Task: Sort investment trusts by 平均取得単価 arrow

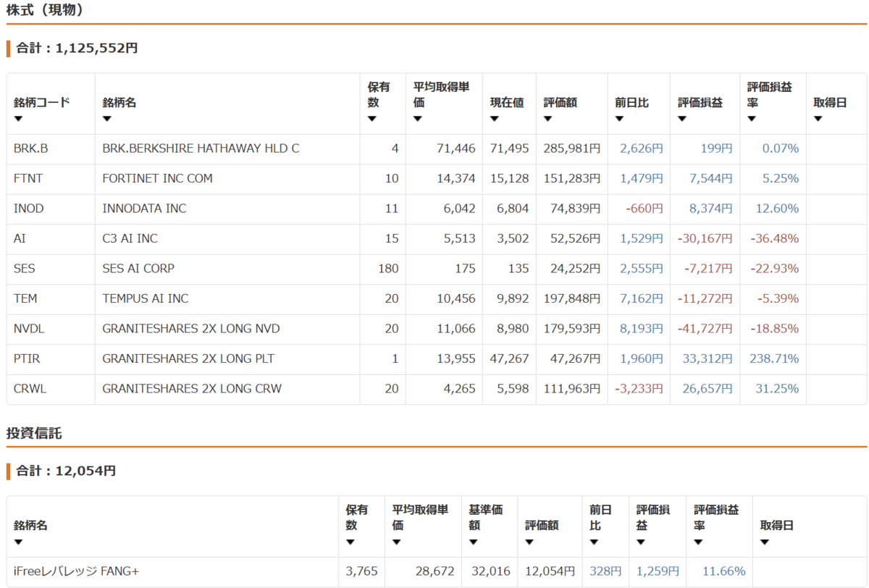Action: click(x=397, y=542)
